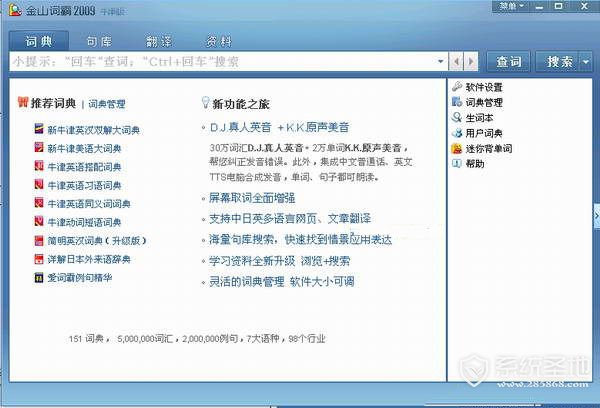Open 牛津英语同义词词典 link
This screenshot has width=600, height=408.
89,204
